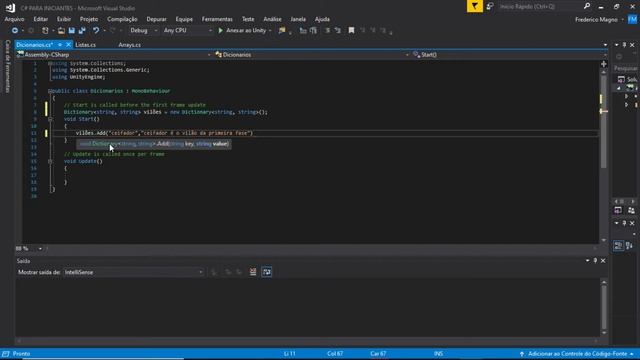This screenshot has width=640, height=360.
Task: Switch to the Arrays.cs tab
Action: (129, 45)
